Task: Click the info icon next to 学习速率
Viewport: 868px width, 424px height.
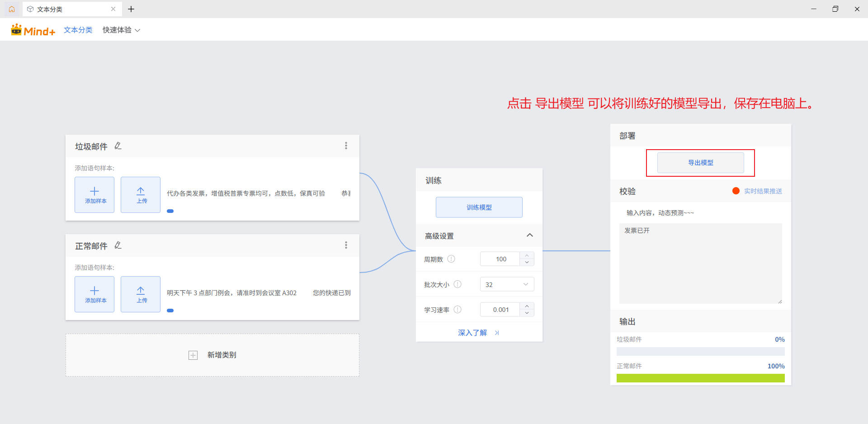Action: pos(458,310)
